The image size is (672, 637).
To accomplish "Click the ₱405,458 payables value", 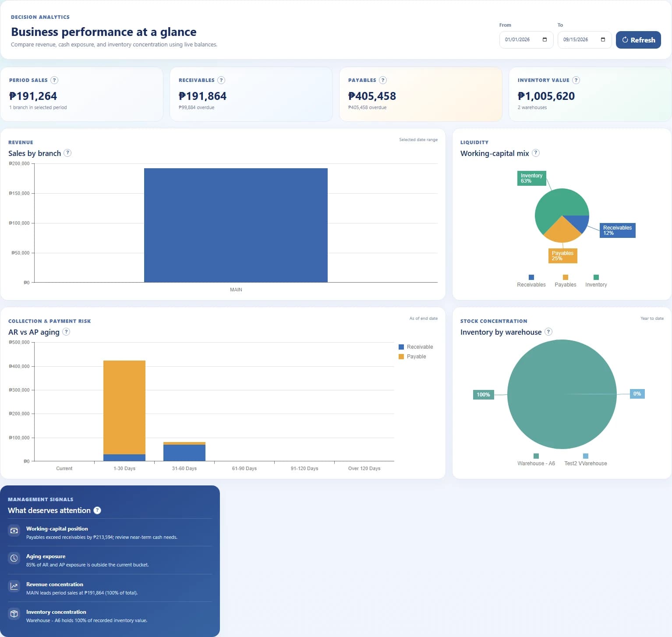I will [x=372, y=96].
